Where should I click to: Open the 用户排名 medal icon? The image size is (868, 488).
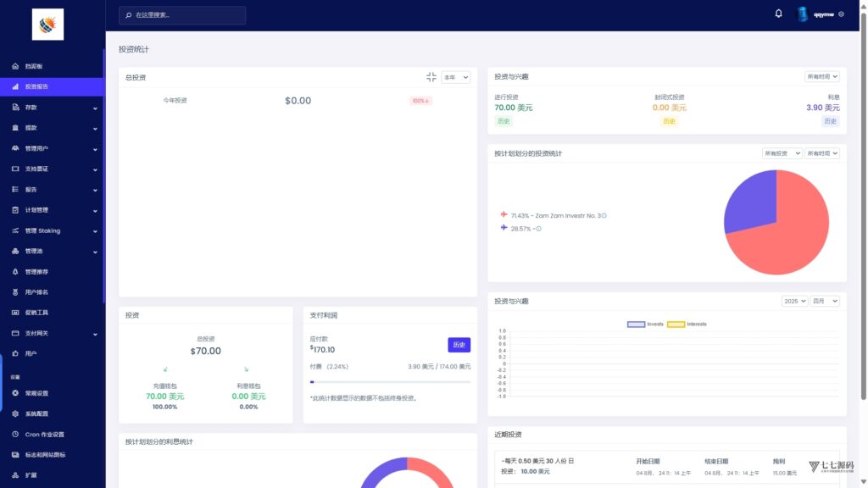15,292
